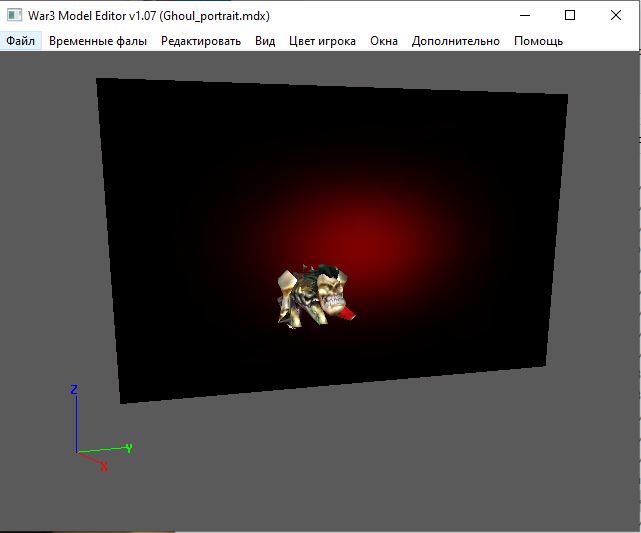Minimize the War3 Model Editor window
641x533 pixels.
tap(525, 16)
